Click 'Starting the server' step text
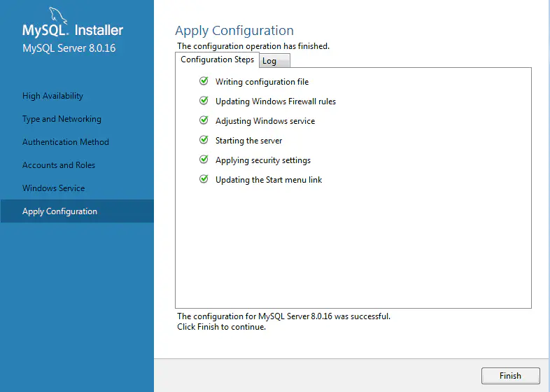 click(248, 141)
